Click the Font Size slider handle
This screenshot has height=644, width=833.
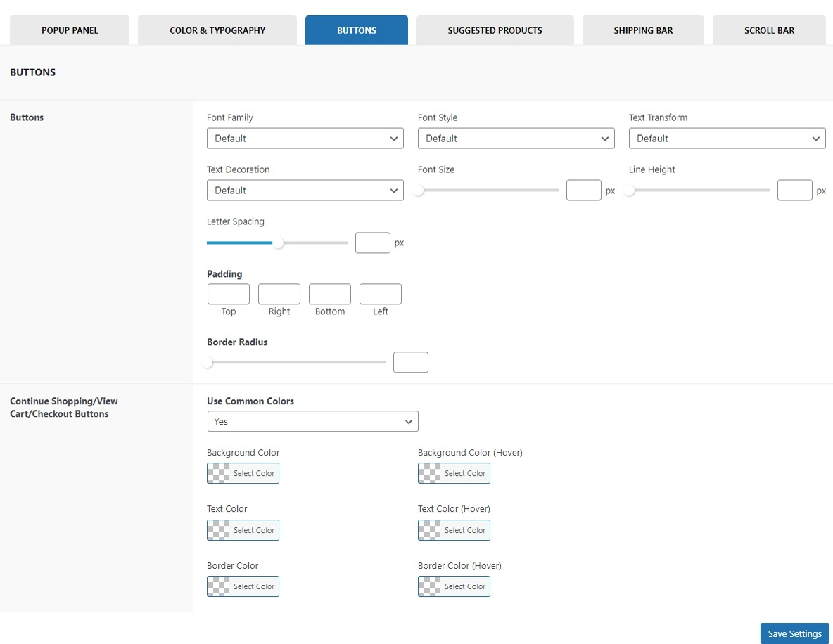(x=419, y=190)
